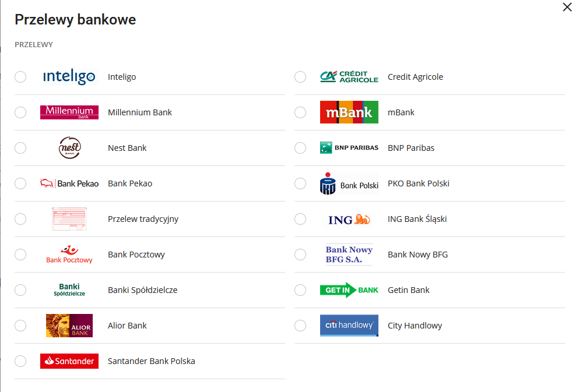
Task: Click the Bank Pocztowy text label
Action: (136, 254)
